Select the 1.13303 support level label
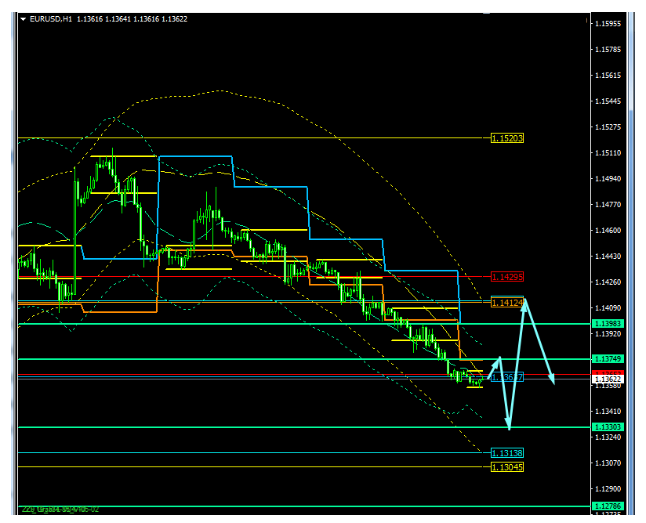The image size is (646, 523). point(608,427)
